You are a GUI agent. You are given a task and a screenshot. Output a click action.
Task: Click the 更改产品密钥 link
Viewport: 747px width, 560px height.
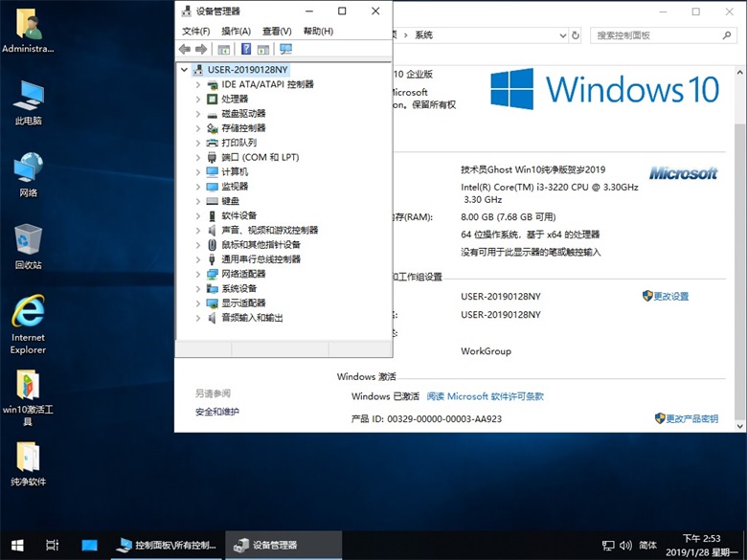point(691,419)
